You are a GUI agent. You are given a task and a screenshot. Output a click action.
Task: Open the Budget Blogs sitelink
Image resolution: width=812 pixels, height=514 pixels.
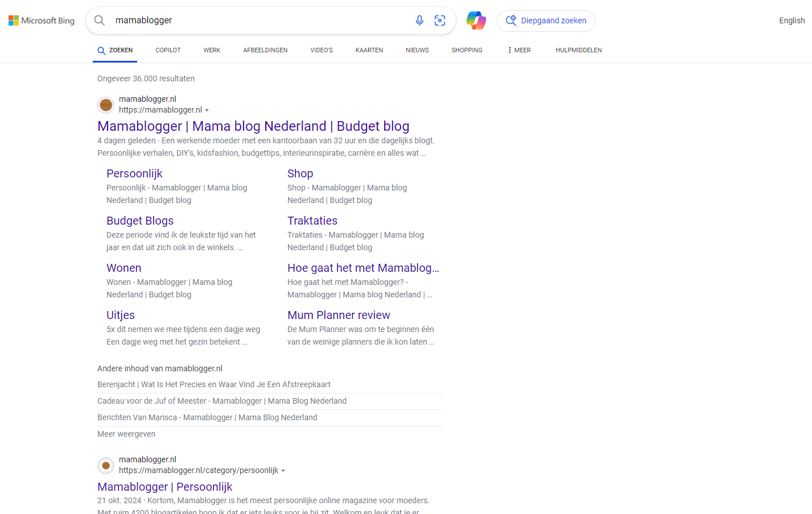(x=140, y=221)
